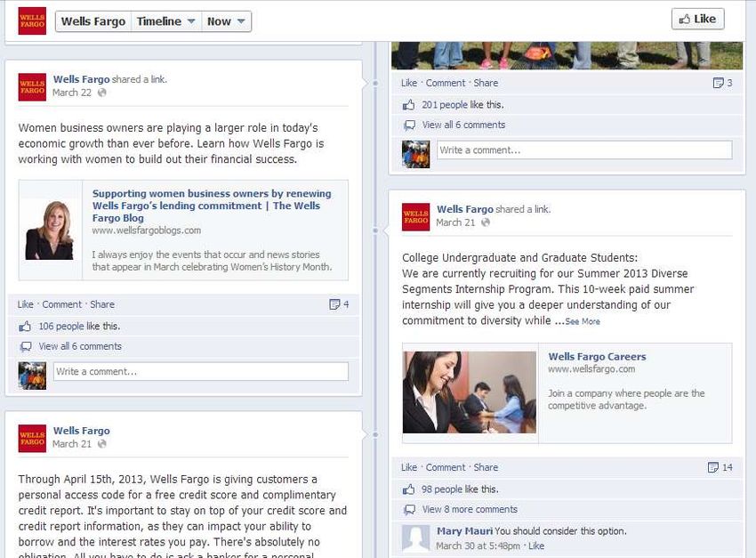
Task: Click the comment bubble icon beside View 8 more
Action: [x=409, y=510]
